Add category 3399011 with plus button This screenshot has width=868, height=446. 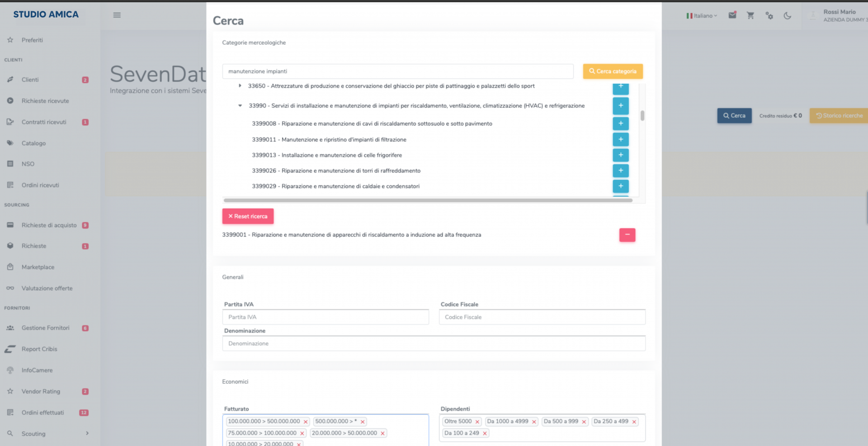pyautogui.click(x=621, y=140)
